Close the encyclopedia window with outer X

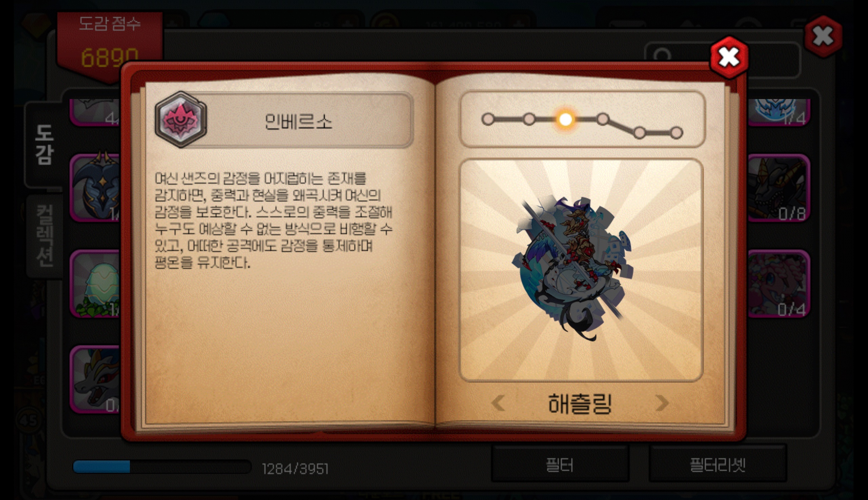coord(823,36)
